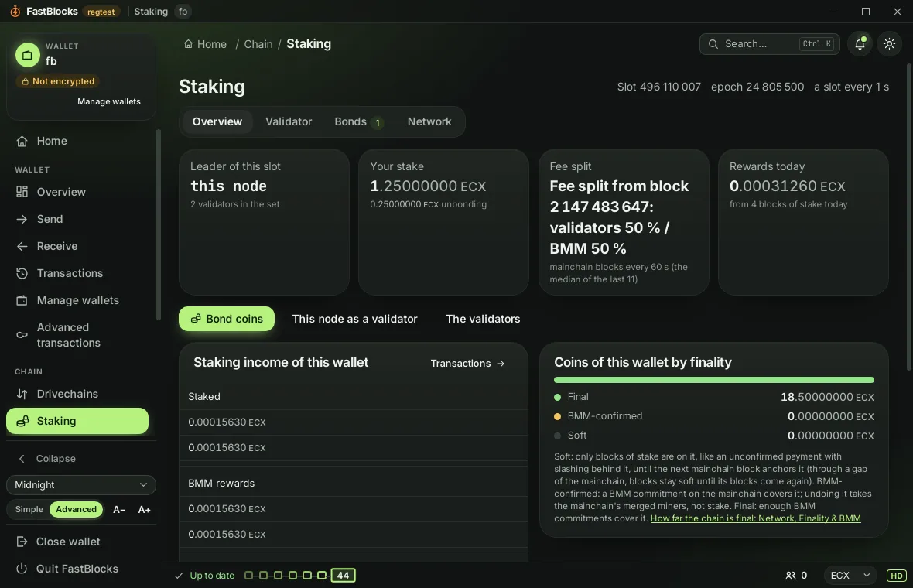Click the Up to date checkmark icon
This screenshot has width=913, height=588.
178,576
